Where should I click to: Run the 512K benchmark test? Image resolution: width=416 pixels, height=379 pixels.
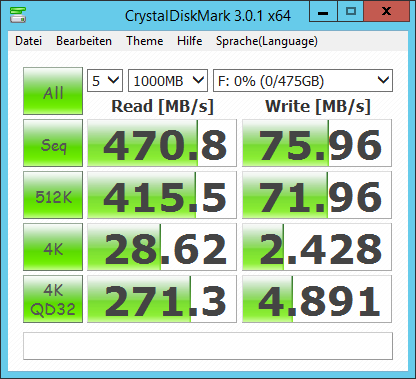click(53, 195)
